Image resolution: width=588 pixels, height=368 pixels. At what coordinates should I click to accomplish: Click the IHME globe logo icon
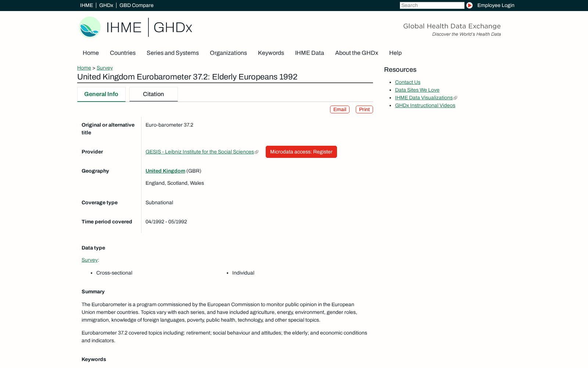pos(90,27)
